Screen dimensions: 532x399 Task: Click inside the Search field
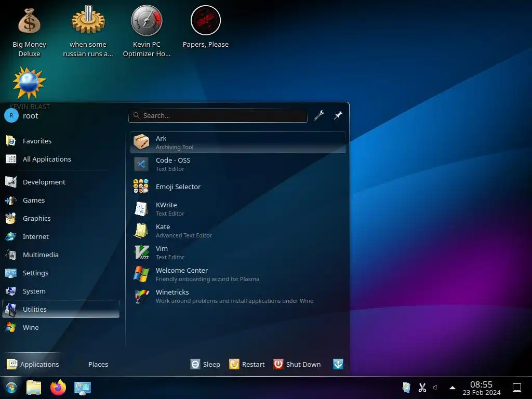[x=218, y=115]
